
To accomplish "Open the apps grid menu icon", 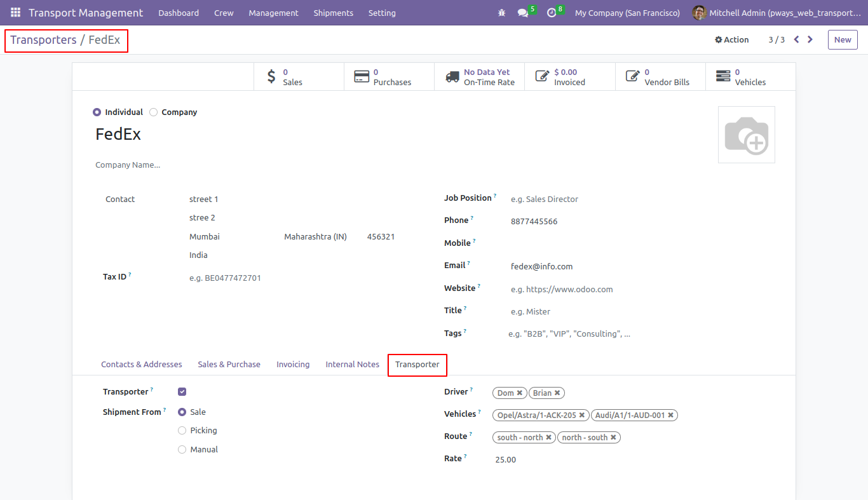I will [15, 13].
